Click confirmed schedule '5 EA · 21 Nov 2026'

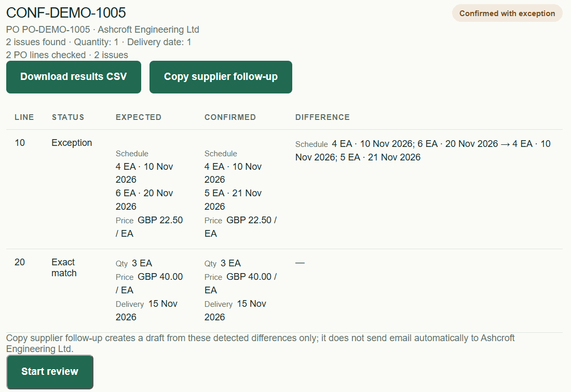[x=233, y=200]
